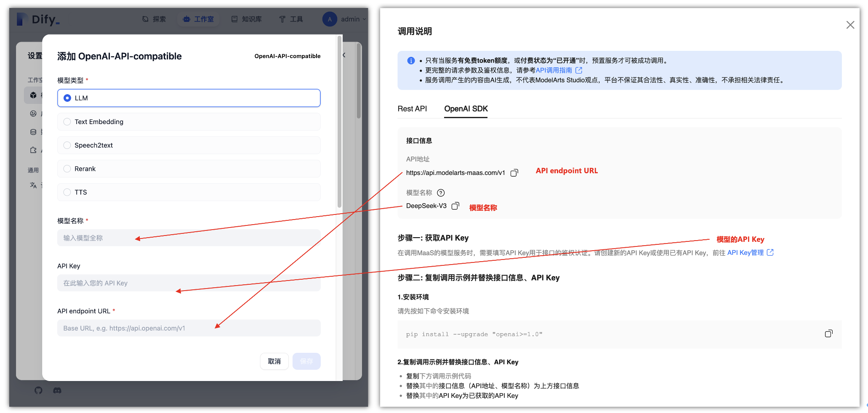Open the API调用指南 link
Viewport: 868px width, 413px height.
(x=554, y=70)
